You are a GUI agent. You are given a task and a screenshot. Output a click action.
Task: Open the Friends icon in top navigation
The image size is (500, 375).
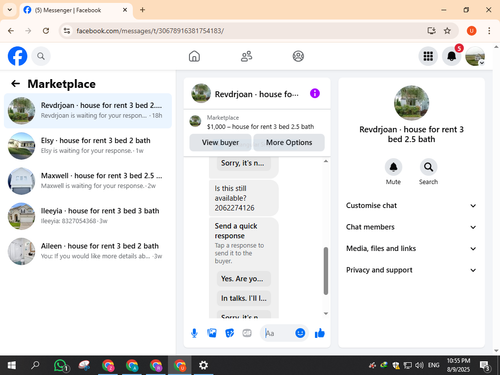click(246, 56)
